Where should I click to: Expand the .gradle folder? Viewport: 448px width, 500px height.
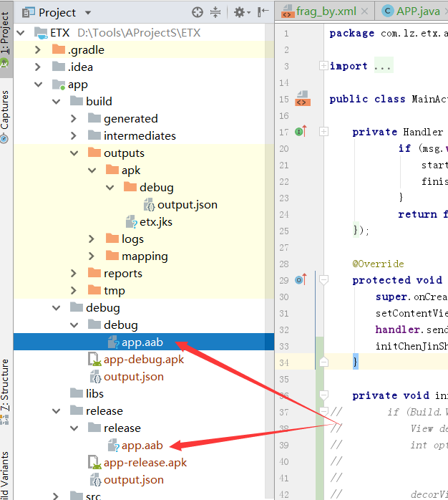[x=38, y=49]
